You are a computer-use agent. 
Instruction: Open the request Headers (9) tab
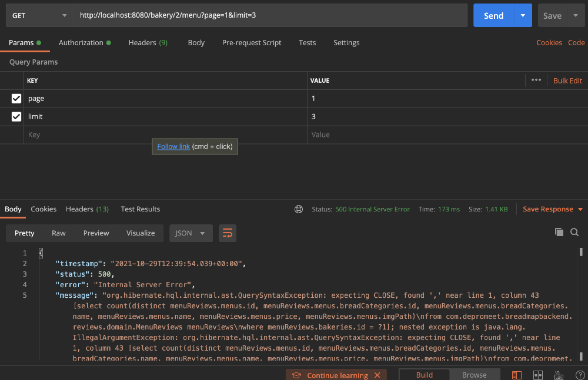tap(148, 43)
